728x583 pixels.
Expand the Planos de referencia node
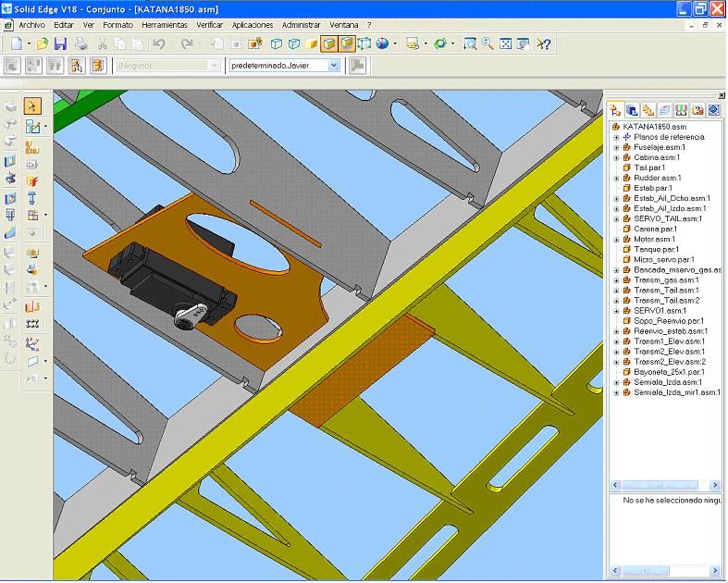coord(616,137)
